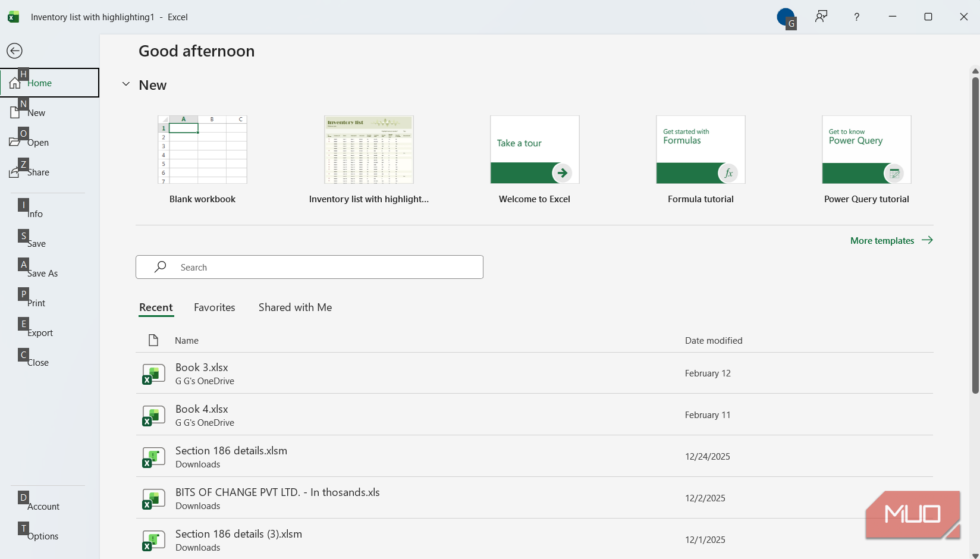Minimize the Excel window

(x=893, y=17)
